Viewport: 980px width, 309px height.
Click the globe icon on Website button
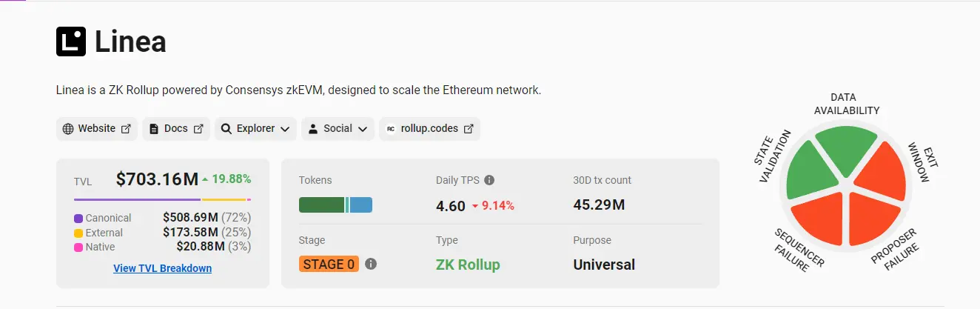point(68,129)
